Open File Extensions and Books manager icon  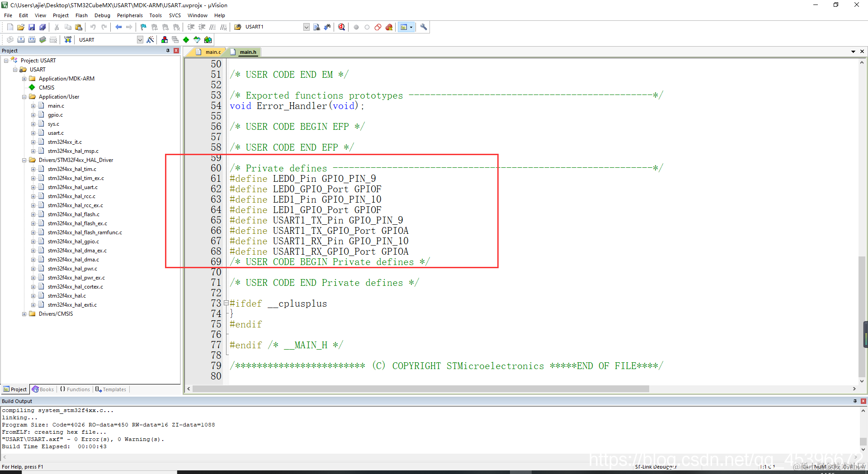pyautogui.click(x=165, y=40)
